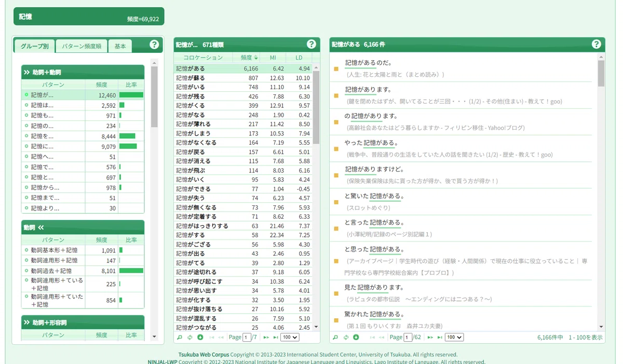Click search icon in examples panel footer
The image size is (623, 364).
click(335, 337)
